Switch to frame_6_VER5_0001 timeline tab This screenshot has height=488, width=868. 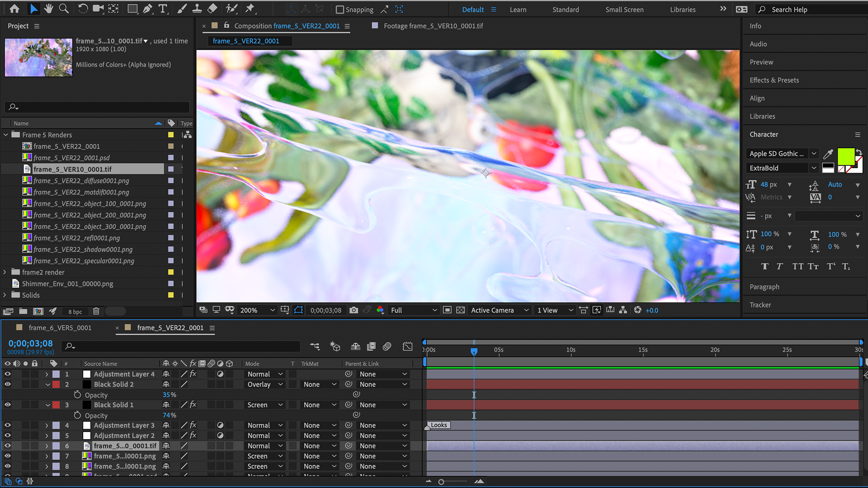(x=60, y=328)
